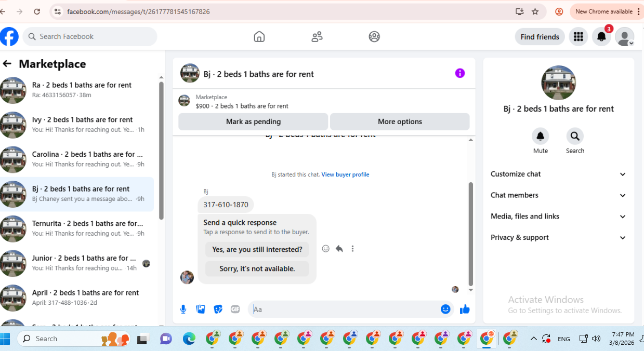Mute this Bj conversation
644x351 pixels.
pos(541,136)
